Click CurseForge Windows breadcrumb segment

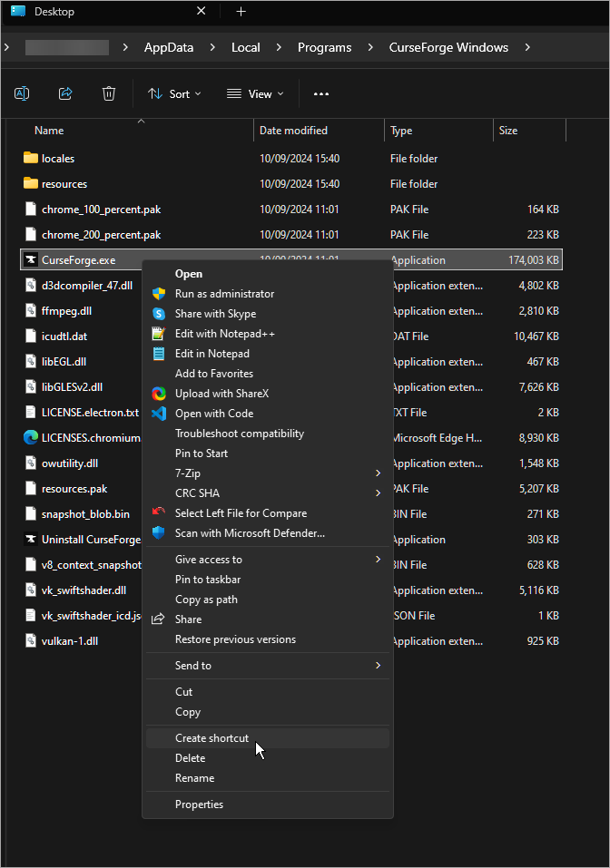448,47
